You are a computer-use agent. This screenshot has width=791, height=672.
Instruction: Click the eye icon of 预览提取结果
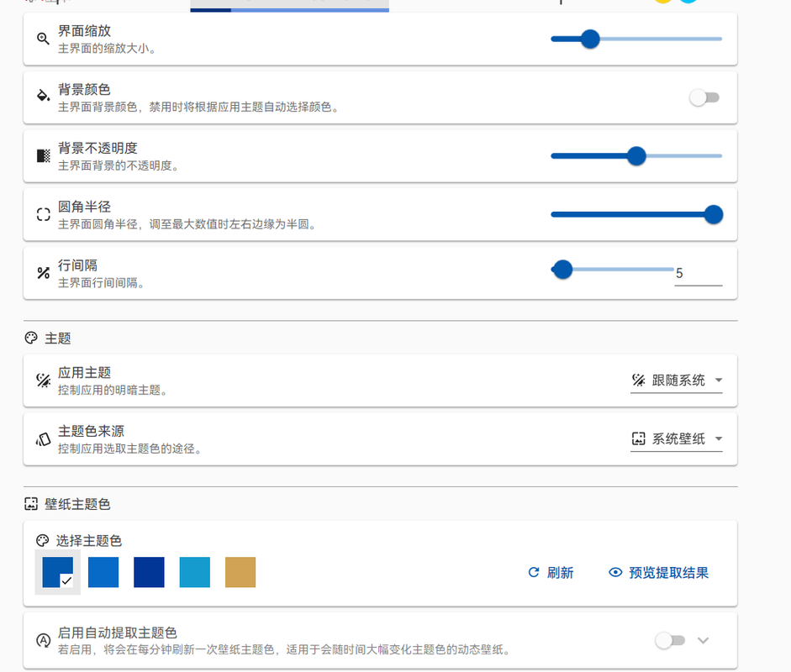tap(615, 572)
